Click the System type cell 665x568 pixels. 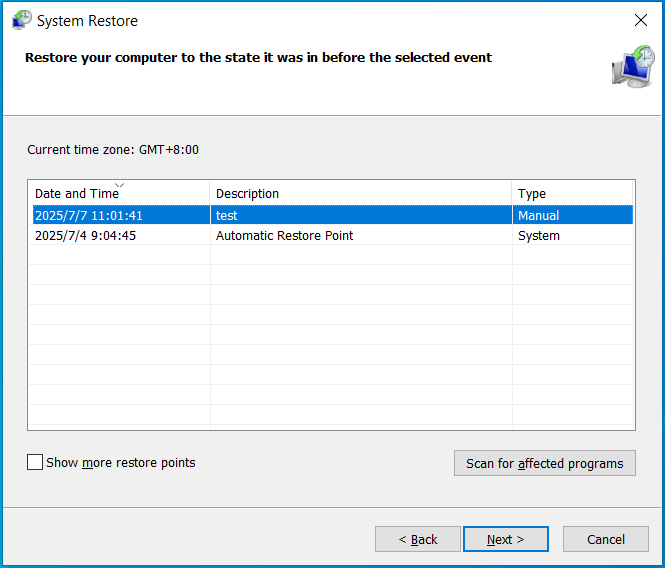539,236
